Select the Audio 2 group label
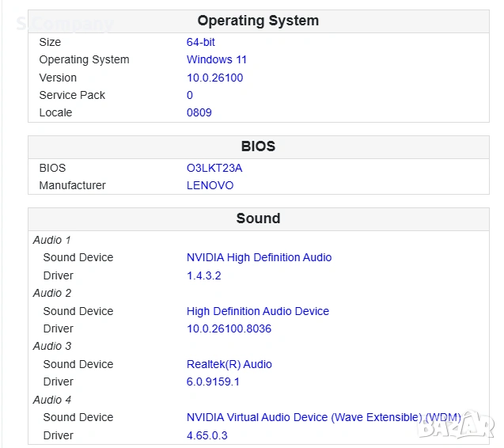The width and height of the screenshot is (504, 448). 52,293
